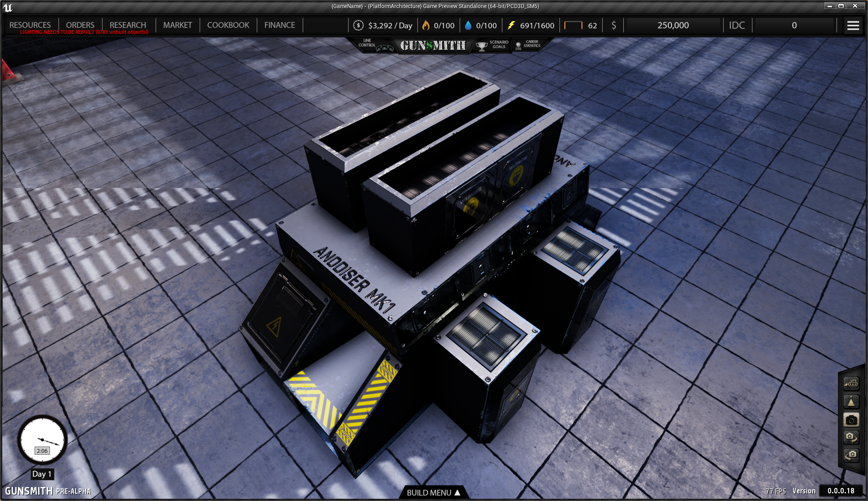Click the IDC label

pos(737,25)
